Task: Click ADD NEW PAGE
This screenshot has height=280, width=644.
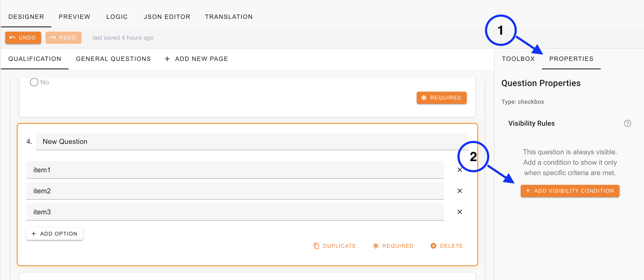Action: tap(197, 59)
